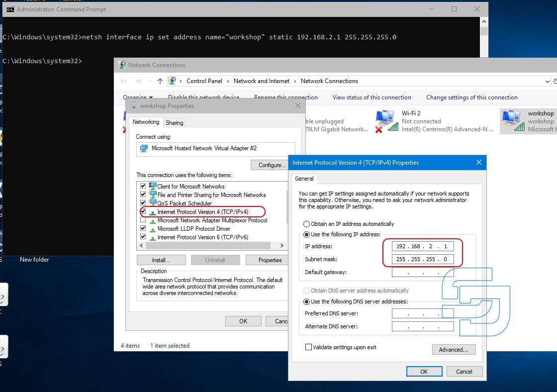557x392 pixels.
Task: Click the Network Connections title bar icon
Action: [121, 65]
